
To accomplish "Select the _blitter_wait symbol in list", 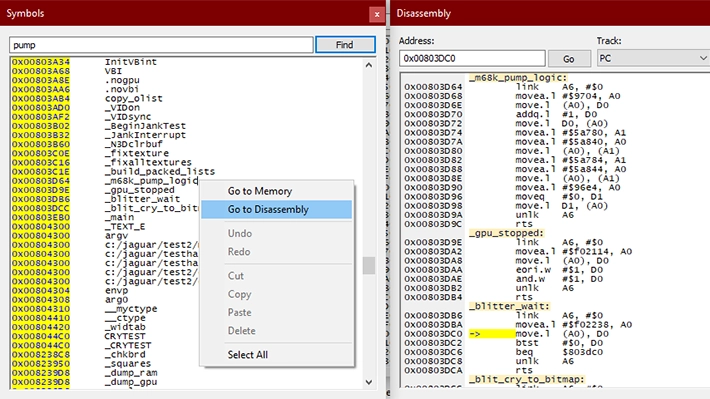I will [105, 199].
